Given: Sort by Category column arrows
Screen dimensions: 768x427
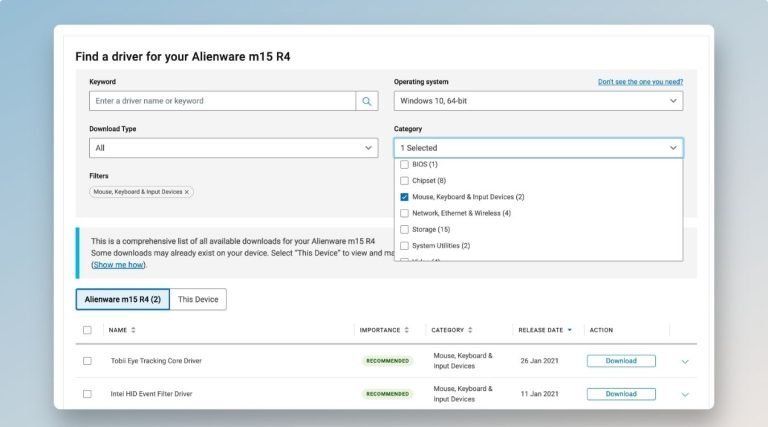Looking at the screenshot, I should click(470, 330).
